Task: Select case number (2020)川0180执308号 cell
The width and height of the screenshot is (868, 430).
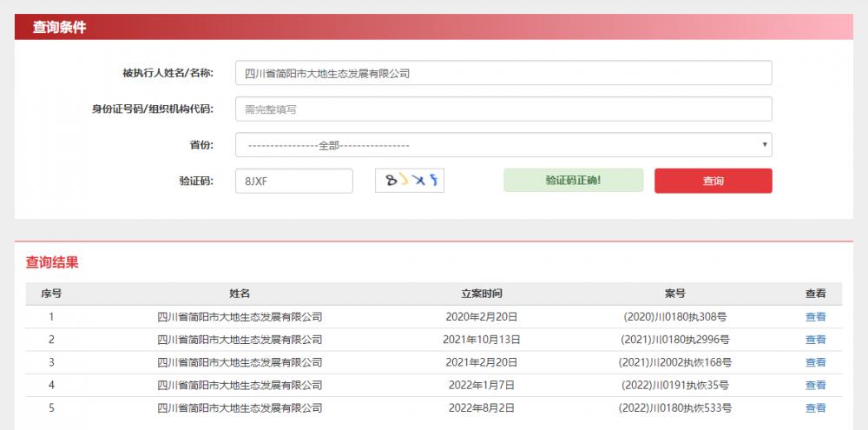Action: [x=674, y=317]
